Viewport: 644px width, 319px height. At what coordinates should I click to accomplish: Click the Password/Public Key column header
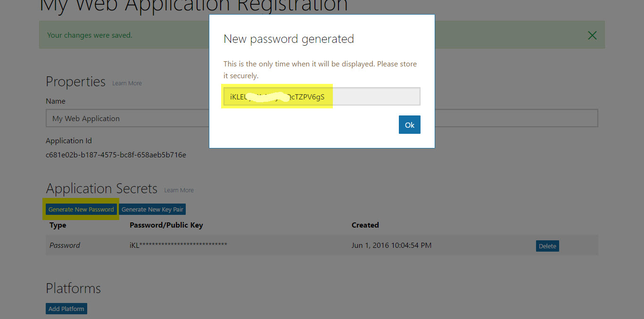point(166,225)
